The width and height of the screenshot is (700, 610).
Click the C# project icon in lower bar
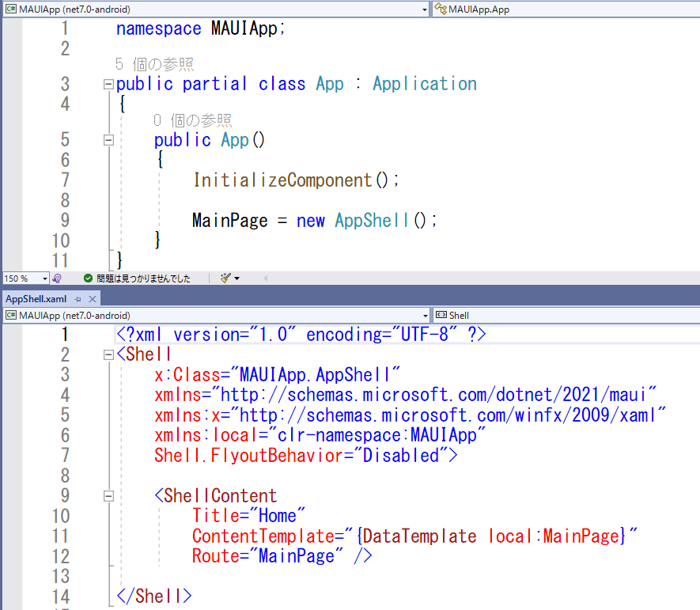(x=11, y=315)
